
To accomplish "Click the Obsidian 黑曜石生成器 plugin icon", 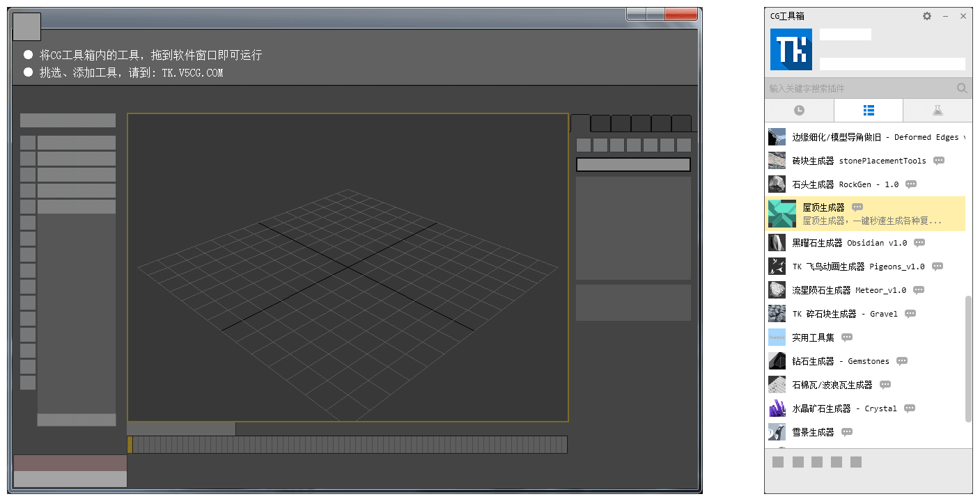I will coord(776,242).
